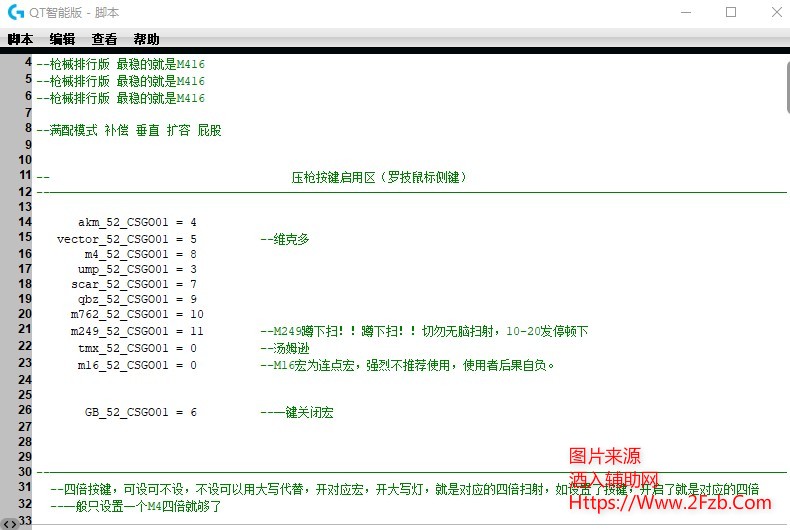790x530 pixels.
Task: Click line 'GB_52_CSGO01 = 6'
Action: point(141,412)
